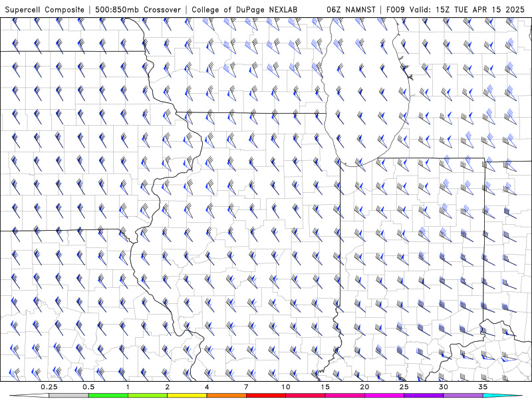Click the "35" legend value
532x399 pixels.
483,387
